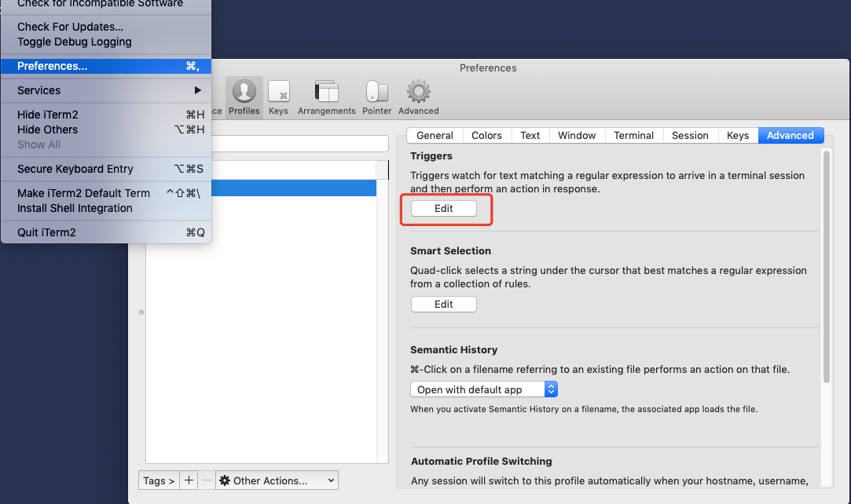Screen dimensions: 851x504
Task: Switch to the Keys profile tab
Action: [738, 136]
